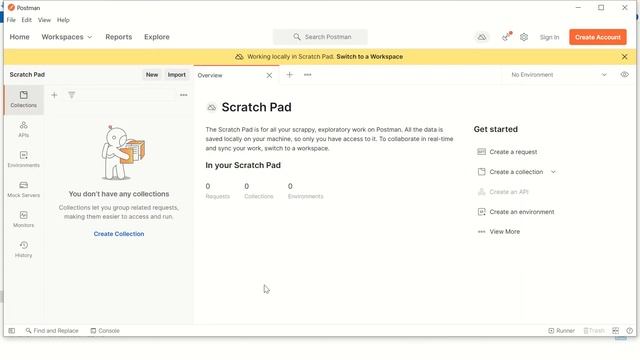Open the APIs sidebar section

[24, 129]
